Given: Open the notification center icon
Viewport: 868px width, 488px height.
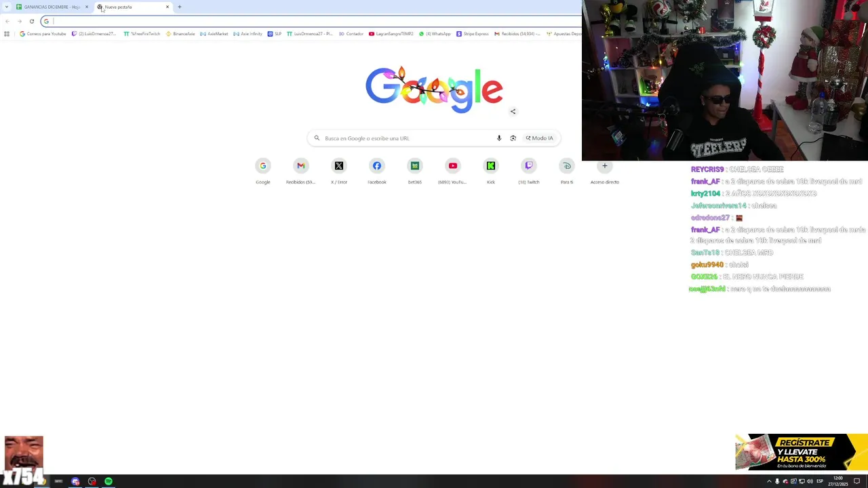Looking at the screenshot, I should [x=857, y=481].
